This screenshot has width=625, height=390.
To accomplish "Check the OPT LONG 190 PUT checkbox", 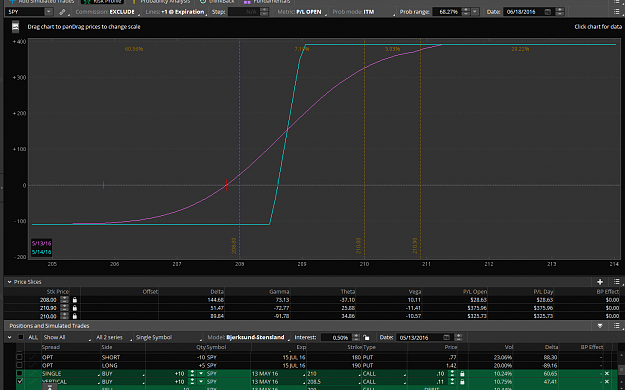I will (x=19, y=365).
